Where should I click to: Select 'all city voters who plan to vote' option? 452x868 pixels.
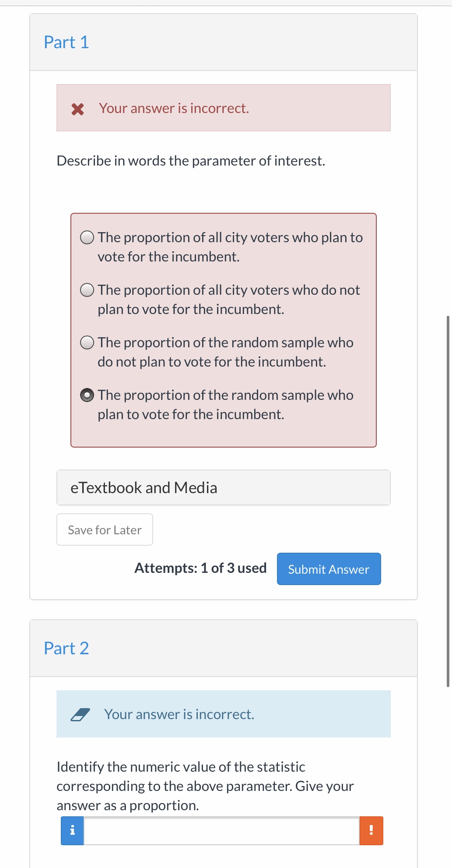[x=87, y=237]
